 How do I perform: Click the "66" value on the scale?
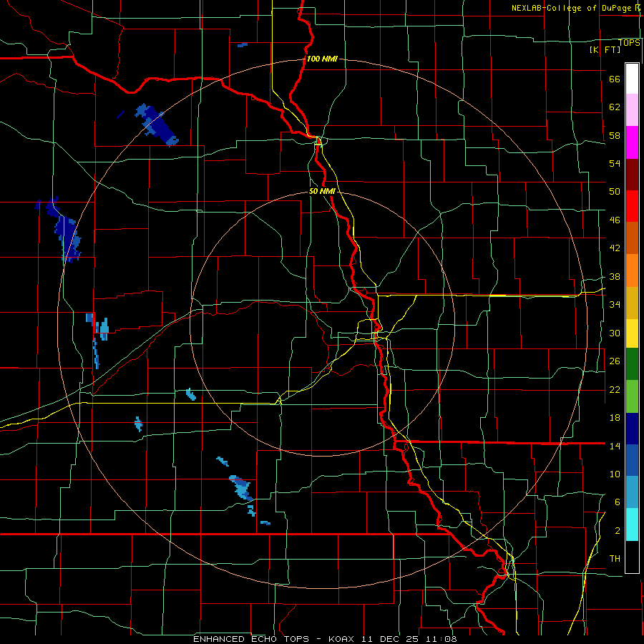tap(615, 79)
